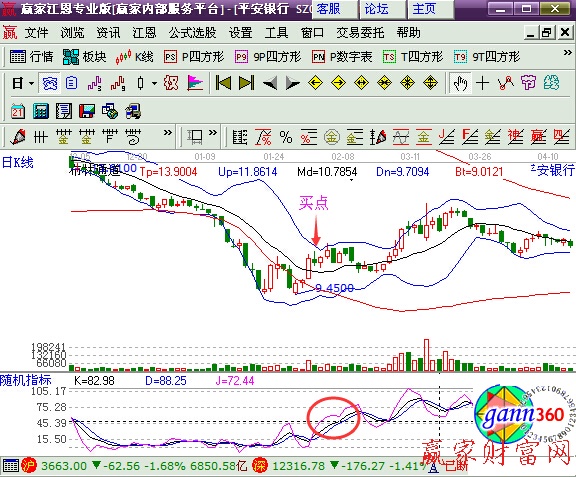The image size is (576, 477).
Task: Open the 公式选股 menu
Action: [x=192, y=33]
